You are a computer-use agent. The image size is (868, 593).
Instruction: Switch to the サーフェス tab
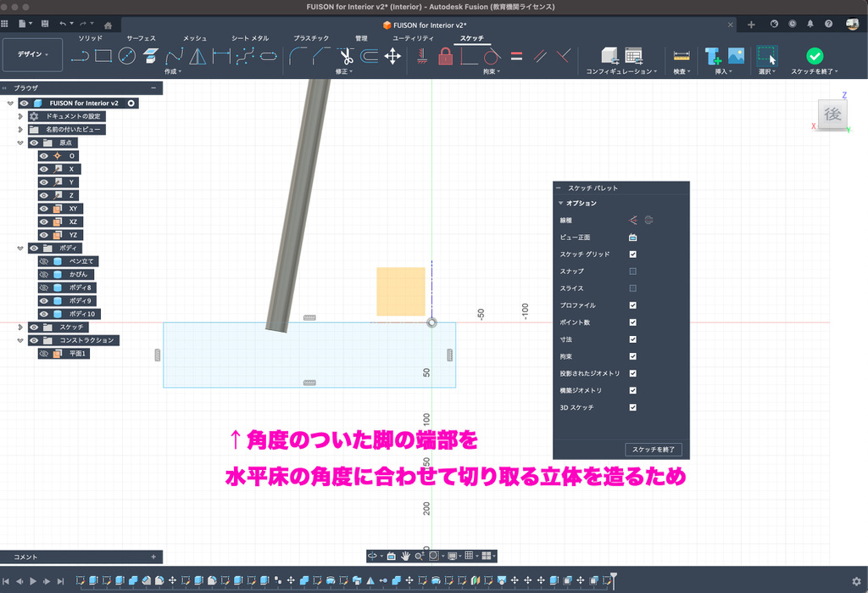141,38
